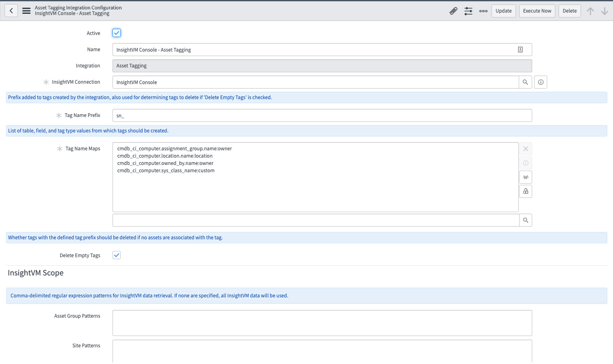Image resolution: width=613 pixels, height=364 pixels.
Task: Edit the InsightVM Connection field
Action: pos(316,82)
